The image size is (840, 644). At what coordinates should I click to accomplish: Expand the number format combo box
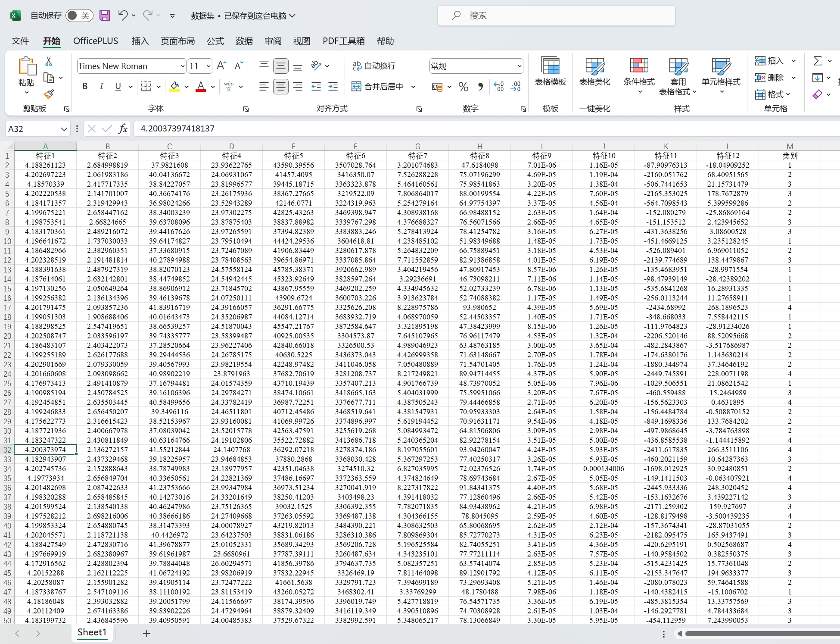tap(519, 66)
